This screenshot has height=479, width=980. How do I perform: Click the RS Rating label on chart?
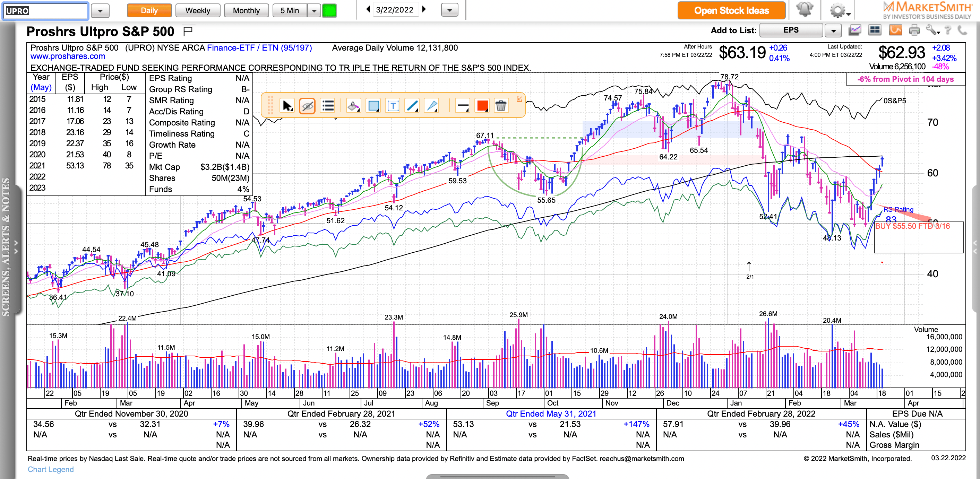[x=898, y=209]
